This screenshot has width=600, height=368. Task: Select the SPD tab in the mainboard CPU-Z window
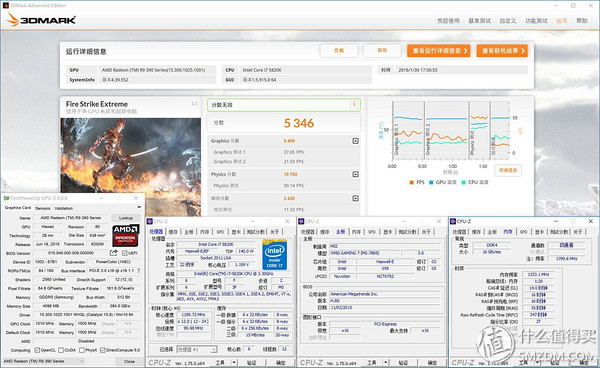click(372, 232)
